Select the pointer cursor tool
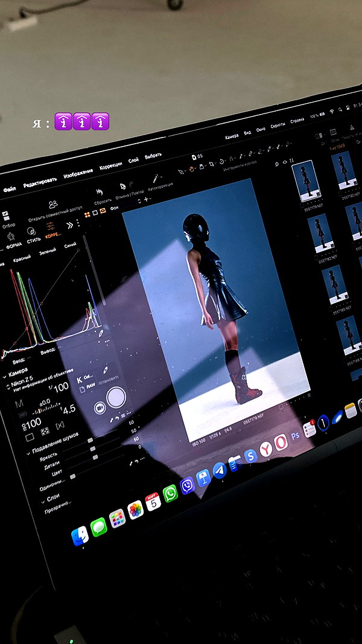Image resolution: width=362 pixels, height=644 pixels. coord(180,171)
